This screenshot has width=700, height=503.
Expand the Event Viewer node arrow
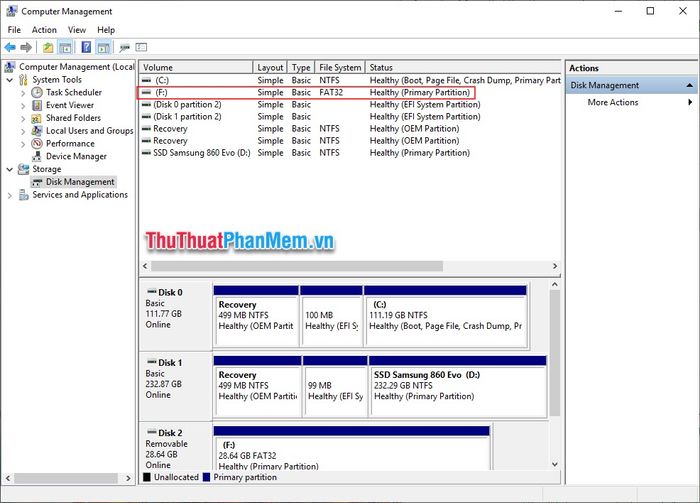pyautogui.click(x=23, y=106)
